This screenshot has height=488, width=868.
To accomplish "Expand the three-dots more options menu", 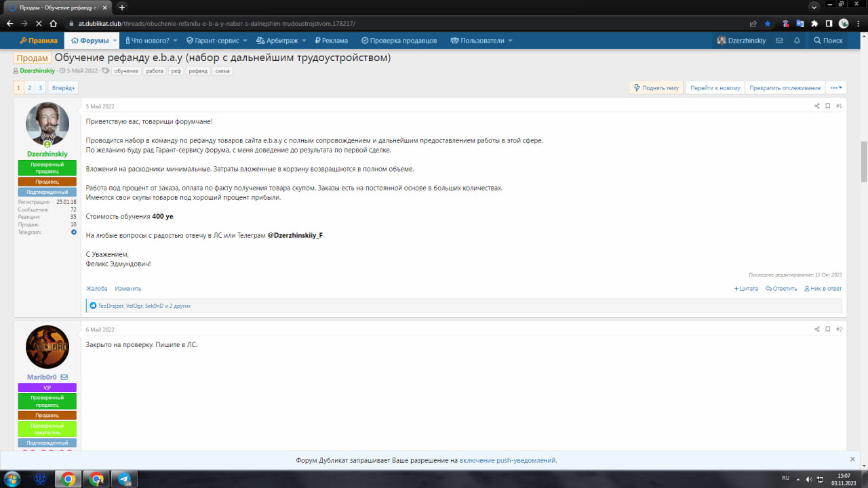I will click(836, 87).
